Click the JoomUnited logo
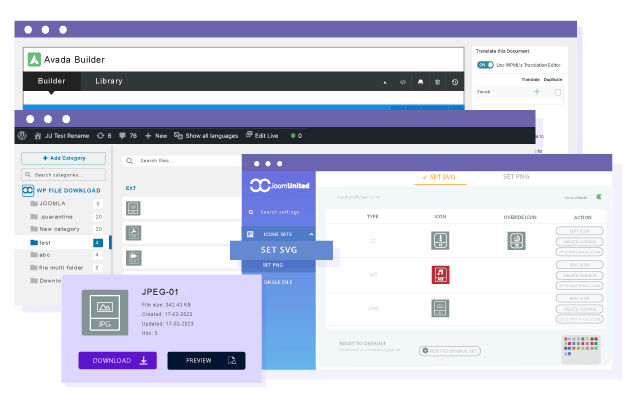 tap(280, 186)
